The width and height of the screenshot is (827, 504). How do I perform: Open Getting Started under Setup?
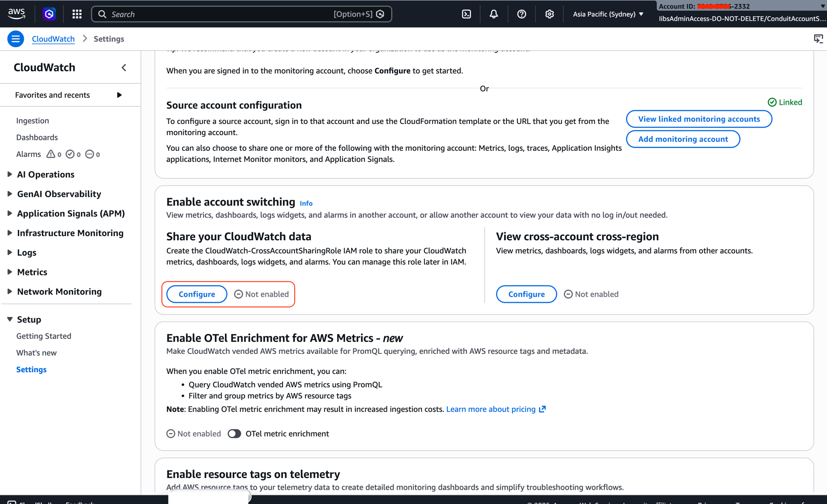click(44, 336)
